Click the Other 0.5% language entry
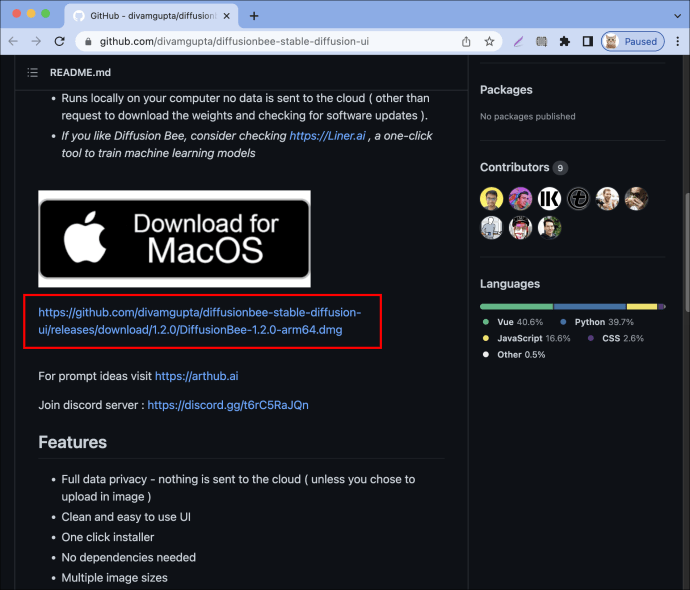The height and width of the screenshot is (590, 690). pyautogui.click(x=514, y=355)
